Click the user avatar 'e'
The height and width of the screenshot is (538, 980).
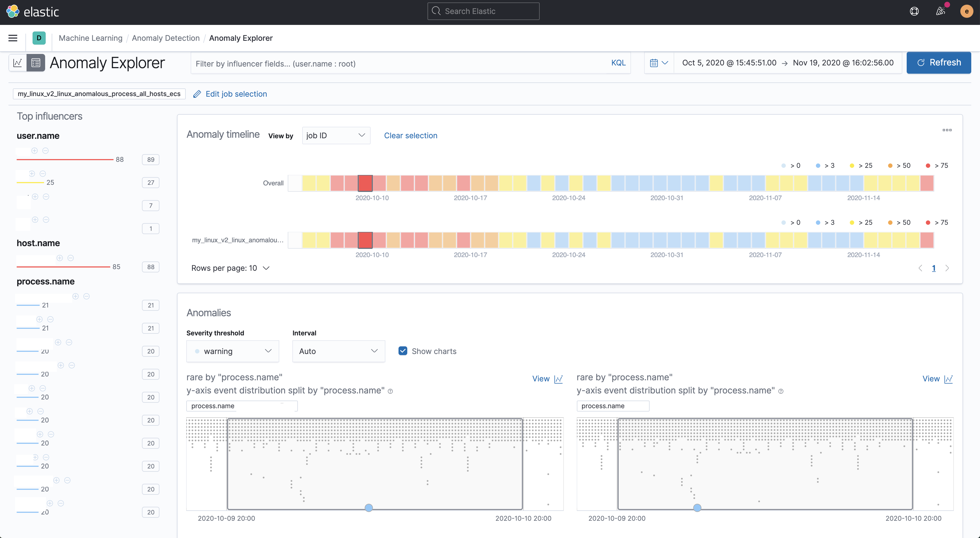(966, 11)
